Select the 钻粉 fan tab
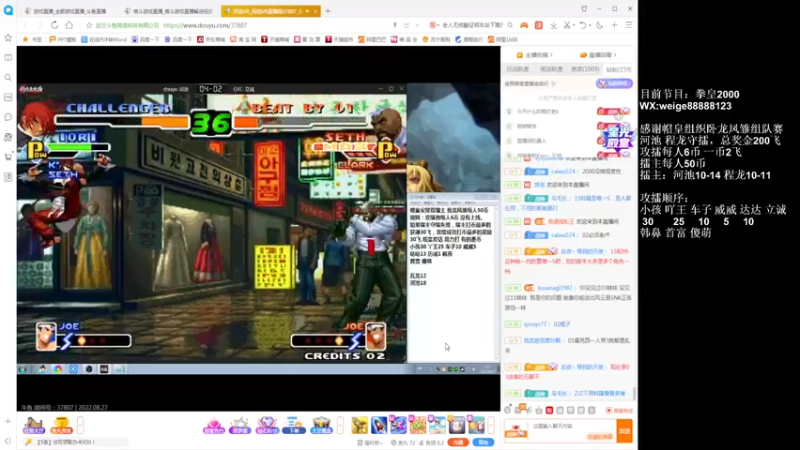 [619, 69]
